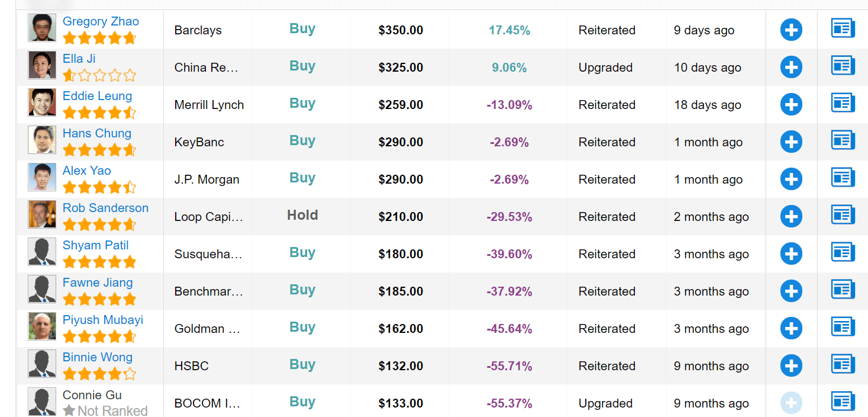
Task: Click Eddie Leung's profile photo
Action: tap(42, 102)
